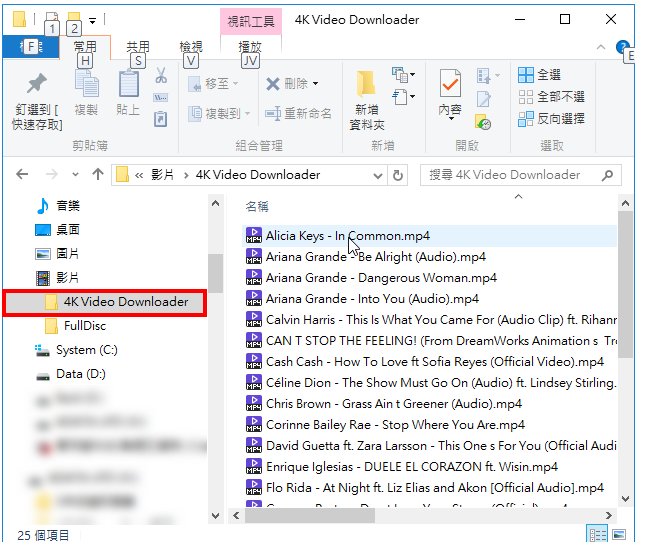The image size is (651, 542).
Task: Go back with the Back arrow
Action: [22, 174]
